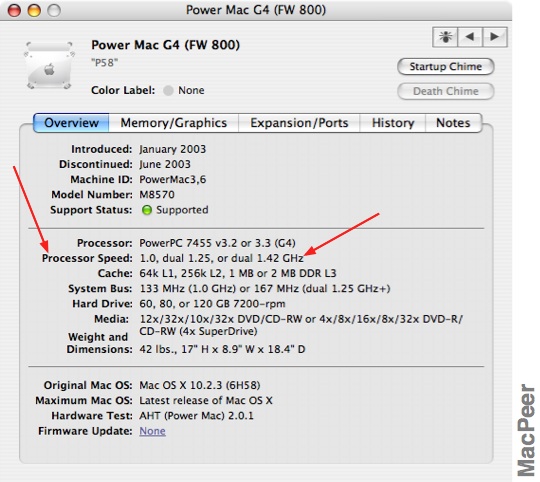The image size is (540, 482).
Task: Click the Machine ID value PowerMac3,6
Action: [173, 179]
